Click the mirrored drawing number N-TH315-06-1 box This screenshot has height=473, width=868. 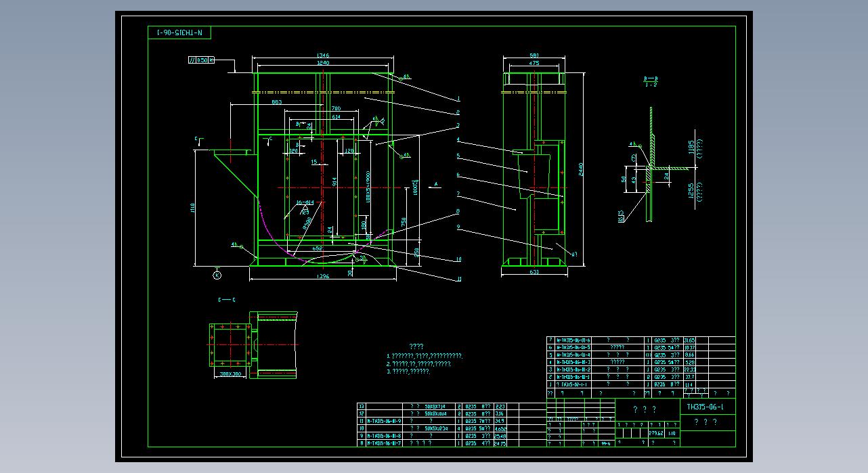pyautogui.click(x=179, y=32)
